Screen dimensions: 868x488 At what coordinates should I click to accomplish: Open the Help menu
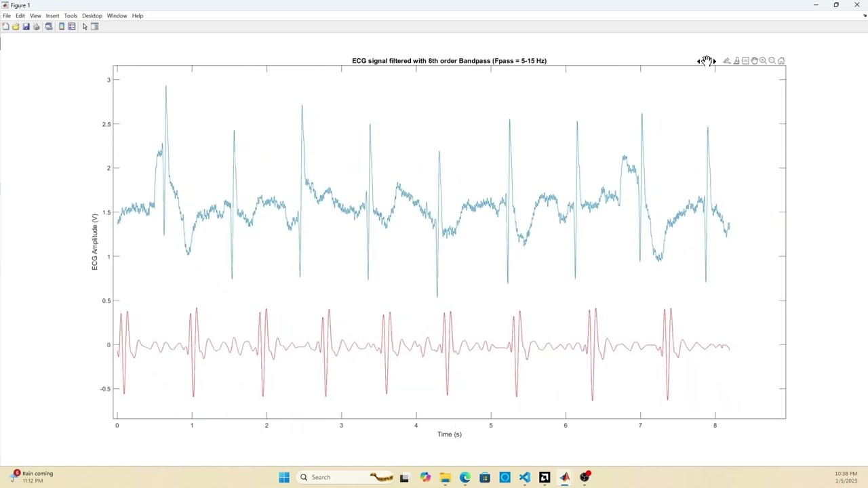(138, 16)
